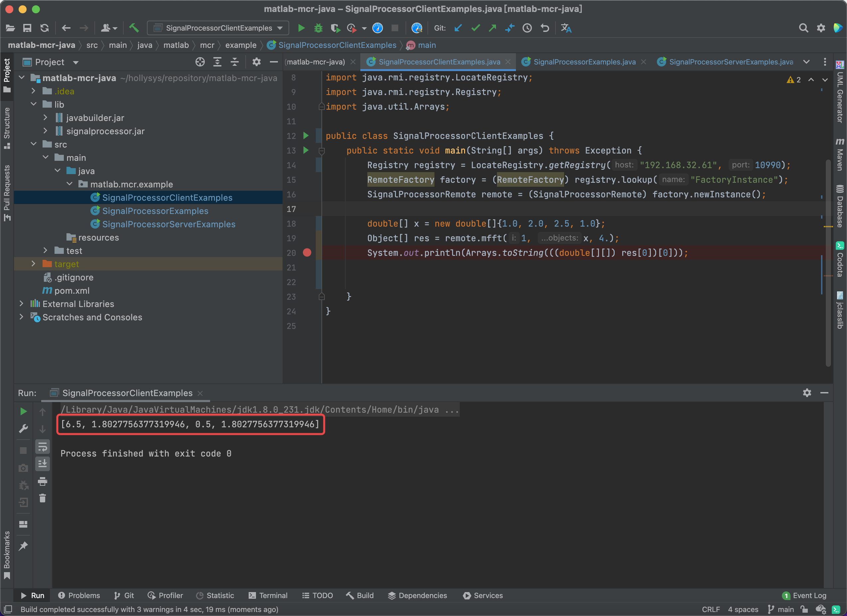Pin the Run tab with pin icon
Viewport: 847px width, 616px height.
(23, 546)
